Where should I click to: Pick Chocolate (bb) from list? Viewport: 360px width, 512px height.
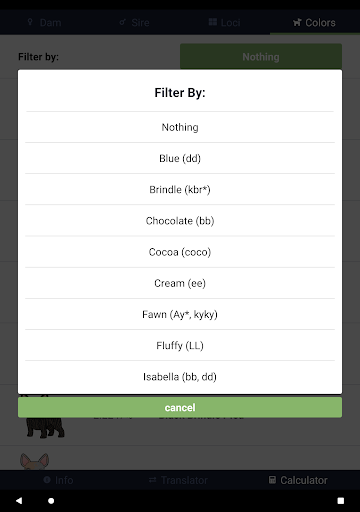(x=180, y=221)
